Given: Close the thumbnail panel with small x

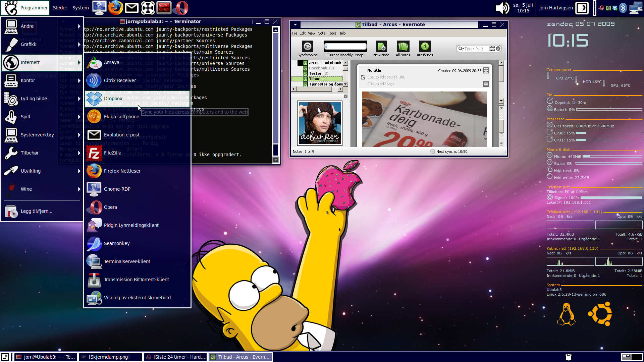Looking at the screenshot, I should (x=345, y=97).
